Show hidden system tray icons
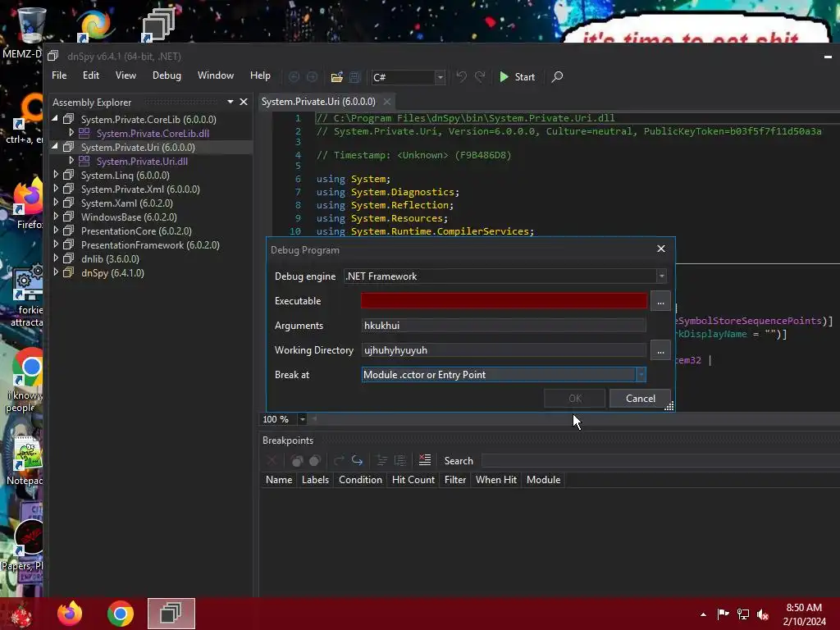The width and height of the screenshot is (840, 630). tap(703, 614)
